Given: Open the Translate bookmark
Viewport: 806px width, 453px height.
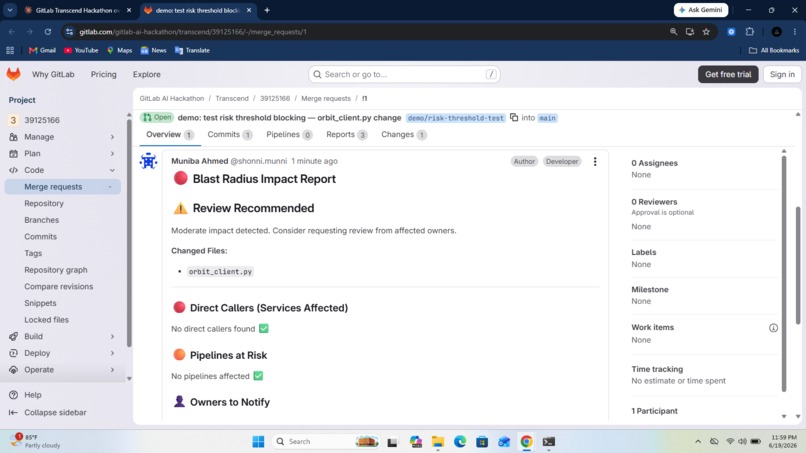Looking at the screenshot, I should [192, 50].
